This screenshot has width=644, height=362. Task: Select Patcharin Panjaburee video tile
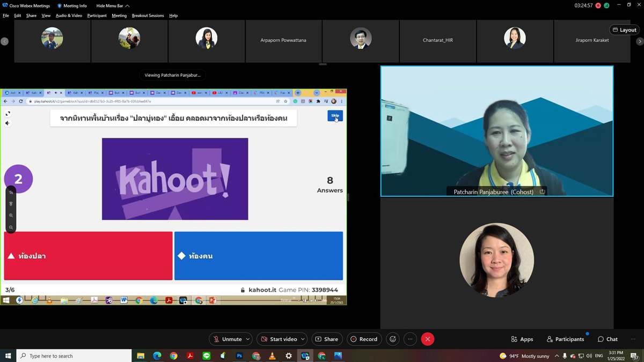pos(496,131)
